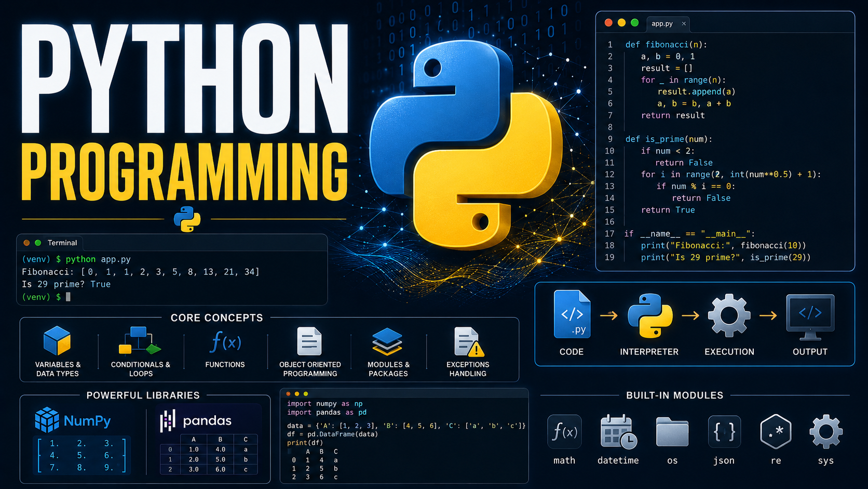Click the Exceptions Handling warning document icon
Screen dimensions: 868x489
tap(469, 342)
